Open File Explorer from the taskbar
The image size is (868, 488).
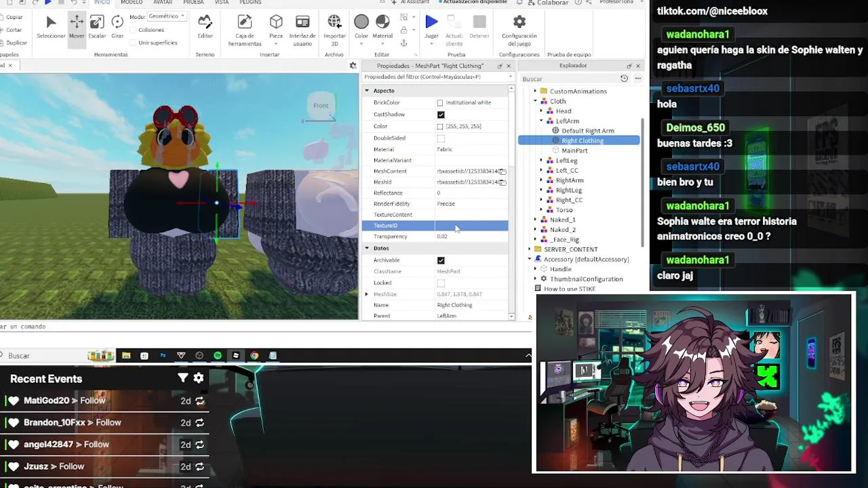(x=126, y=355)
